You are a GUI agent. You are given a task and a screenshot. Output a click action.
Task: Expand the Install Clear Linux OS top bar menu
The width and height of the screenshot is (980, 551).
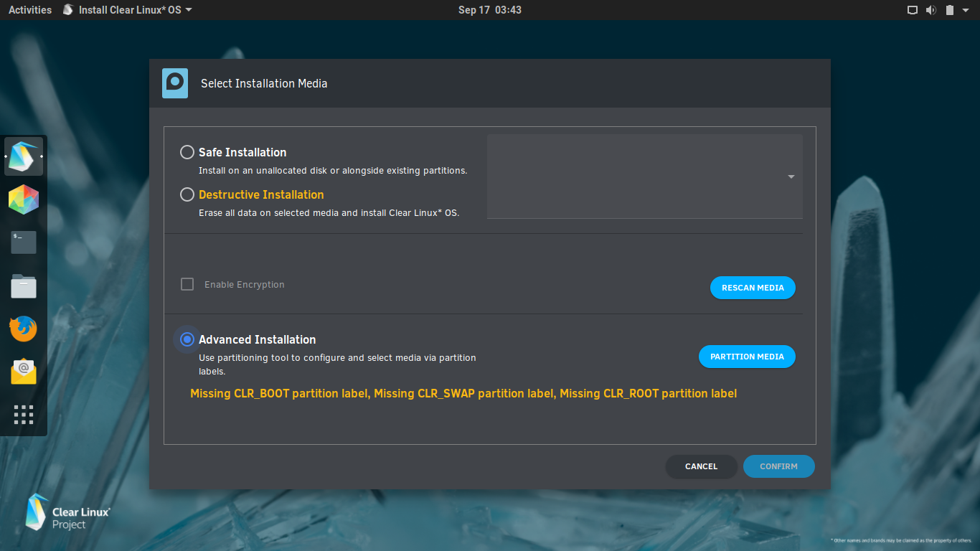(126, 9)
